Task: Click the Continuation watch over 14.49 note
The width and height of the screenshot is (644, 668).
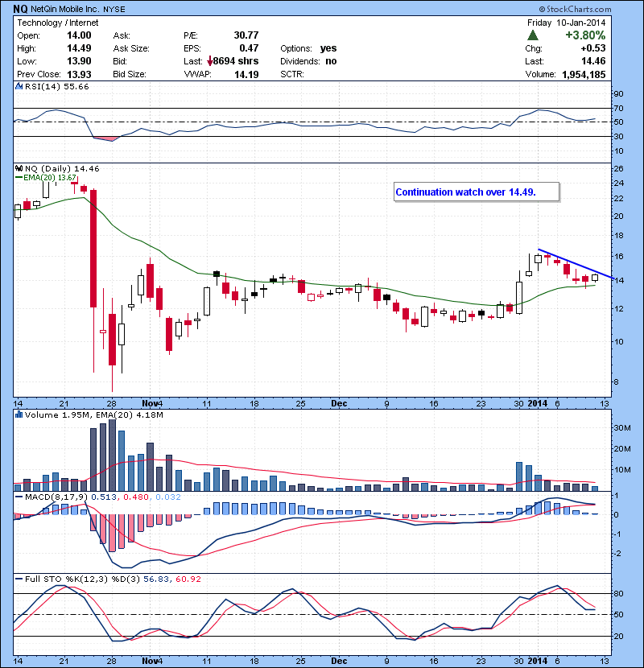Action: click(477, 192)
